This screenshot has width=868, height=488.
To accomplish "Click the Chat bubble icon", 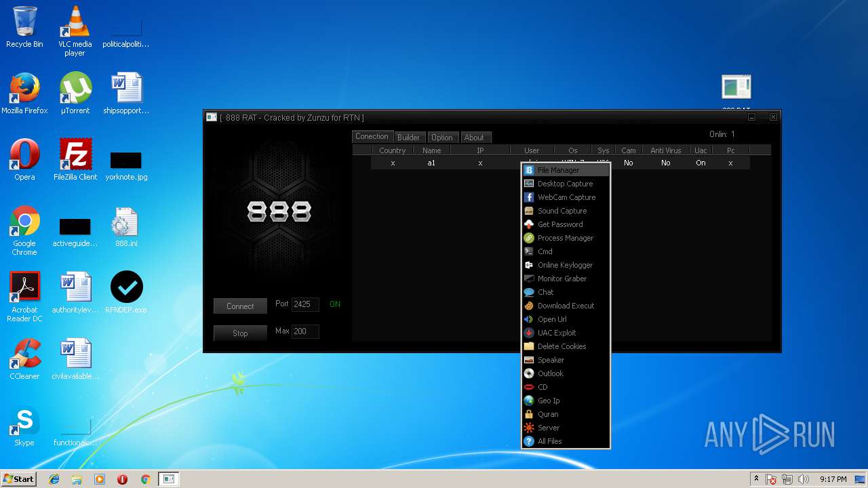I will (529, 292).
